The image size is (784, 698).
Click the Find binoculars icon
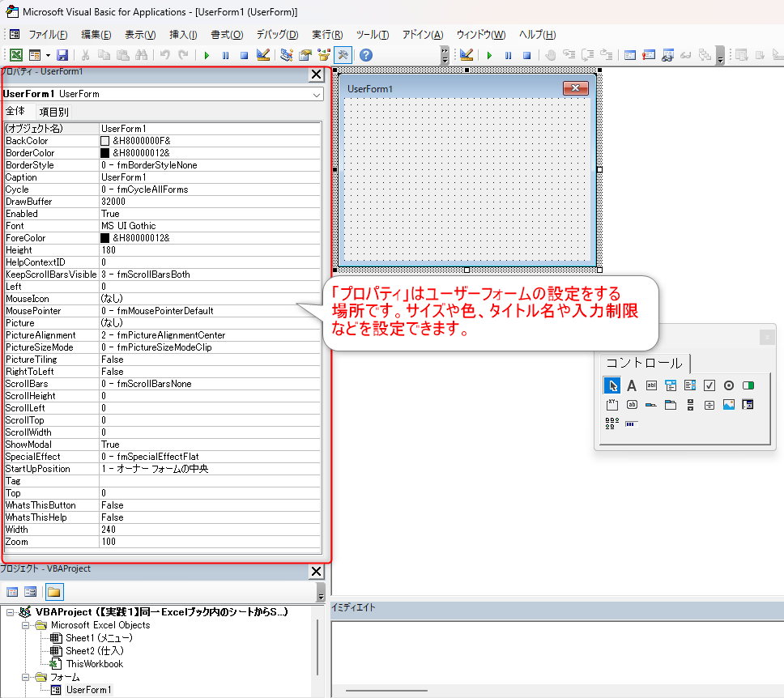click(142, 55)
